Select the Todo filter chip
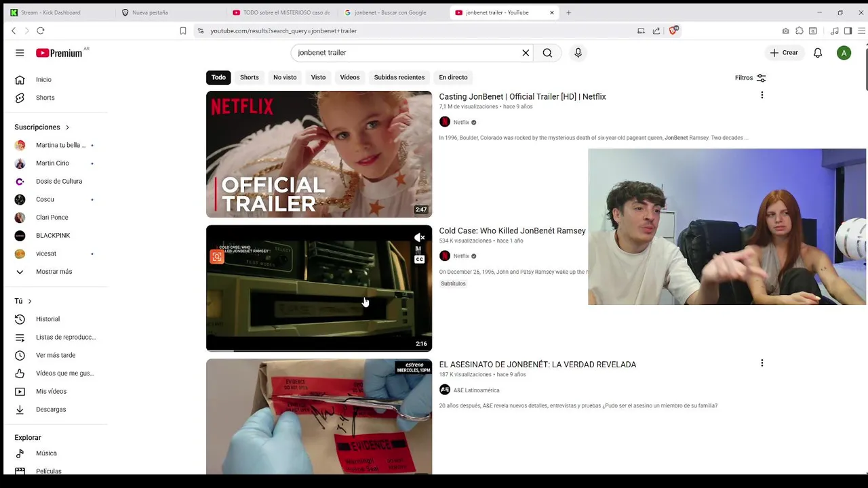 [x=218, y=77]
